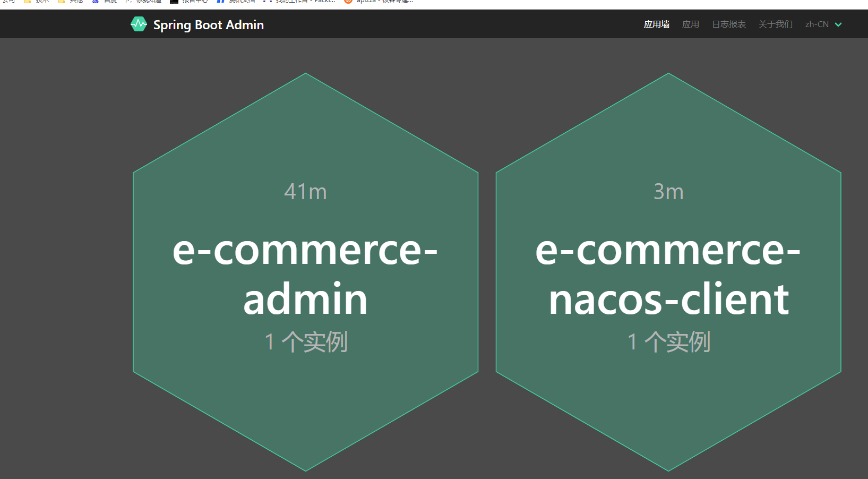The width and height of the screenshot is (868, 479).
Task: Open the e-commerce-admin application hexagon
Action: (x=306, y=272)
